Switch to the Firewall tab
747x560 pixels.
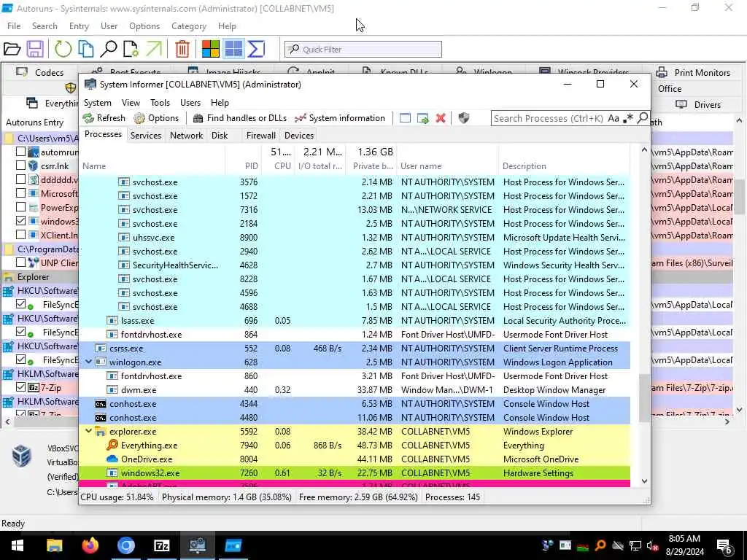260,135
